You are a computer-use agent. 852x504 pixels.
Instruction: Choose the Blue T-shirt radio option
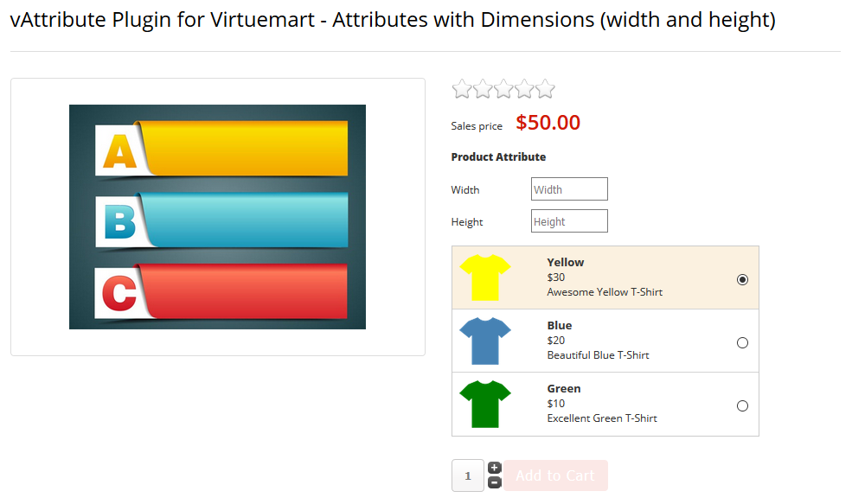742,342
